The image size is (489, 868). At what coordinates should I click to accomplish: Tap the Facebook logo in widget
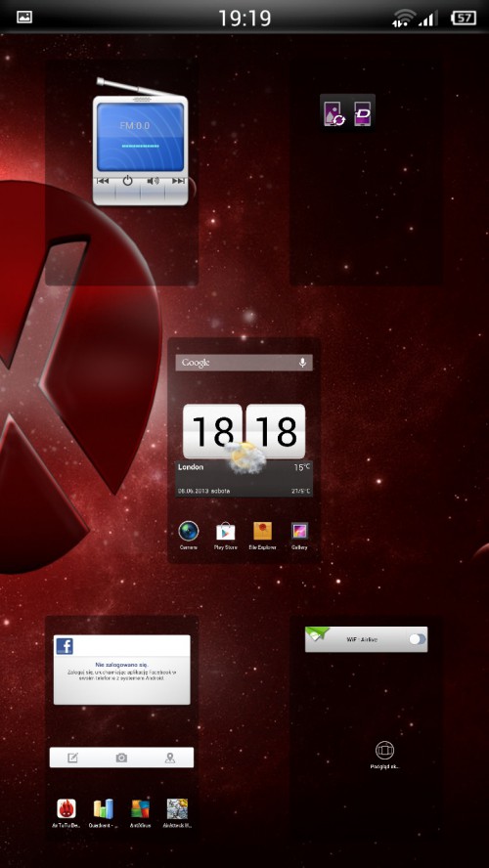click(65, 646)
